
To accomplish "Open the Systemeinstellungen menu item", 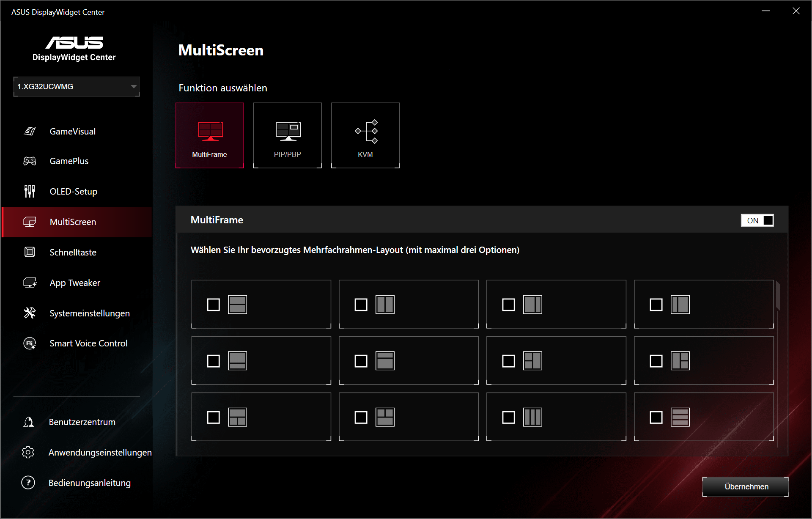I will [x=89, y=313].
